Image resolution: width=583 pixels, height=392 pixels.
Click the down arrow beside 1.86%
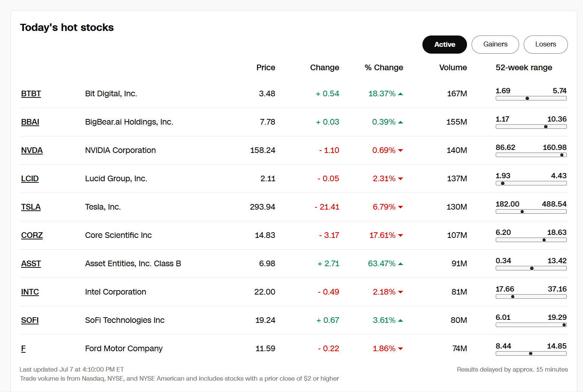point(401,349)
